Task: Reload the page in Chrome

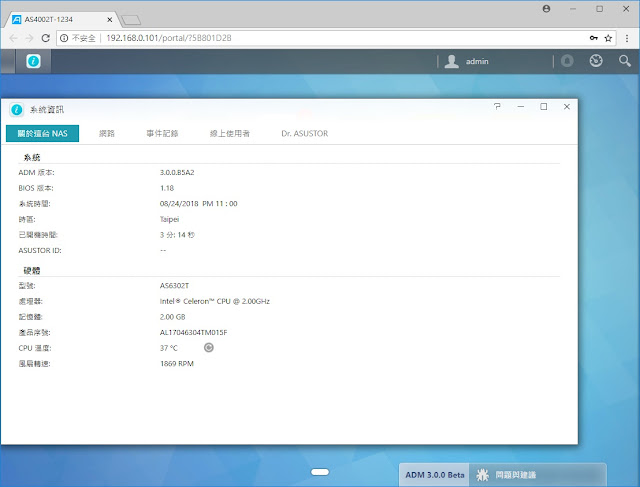Action: tap(46, 38)
